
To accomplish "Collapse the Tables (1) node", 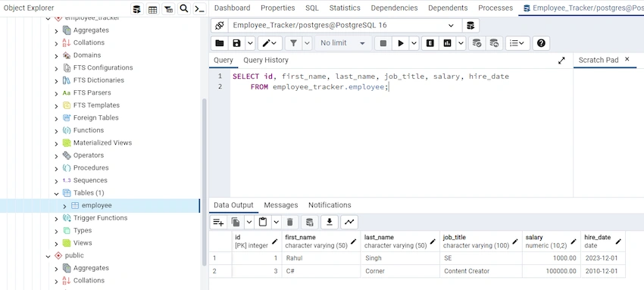I will click(56, 193).
